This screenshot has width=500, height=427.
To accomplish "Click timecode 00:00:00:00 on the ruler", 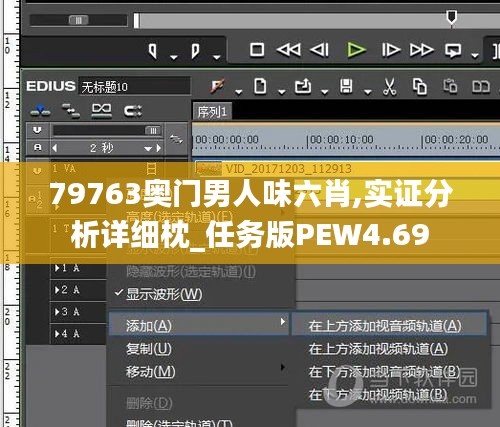I will 227,139.
